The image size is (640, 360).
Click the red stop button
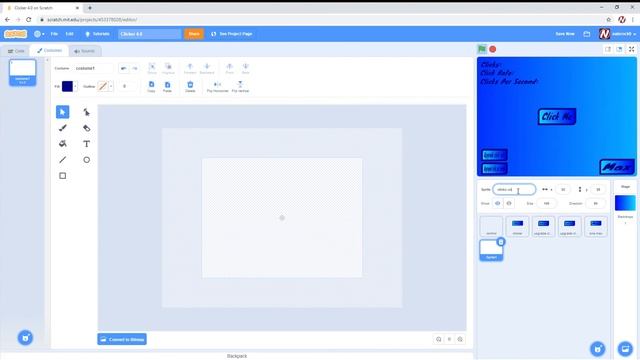tap(493, 49)
